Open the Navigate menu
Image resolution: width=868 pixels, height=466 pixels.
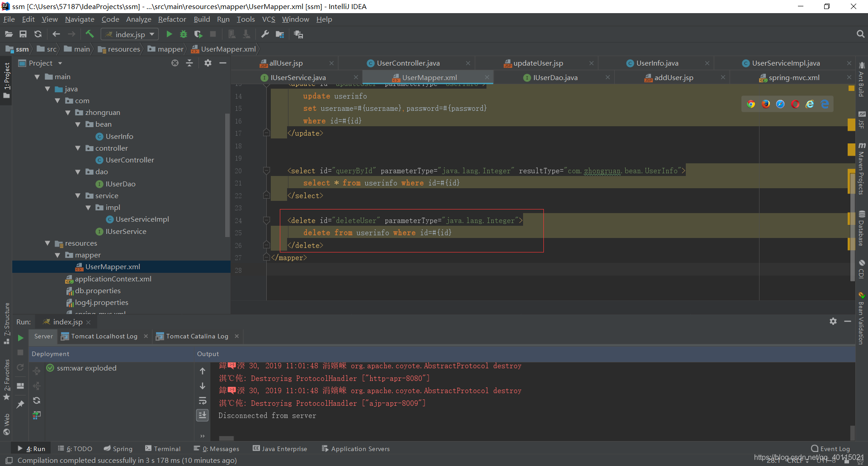click(80, 19)
